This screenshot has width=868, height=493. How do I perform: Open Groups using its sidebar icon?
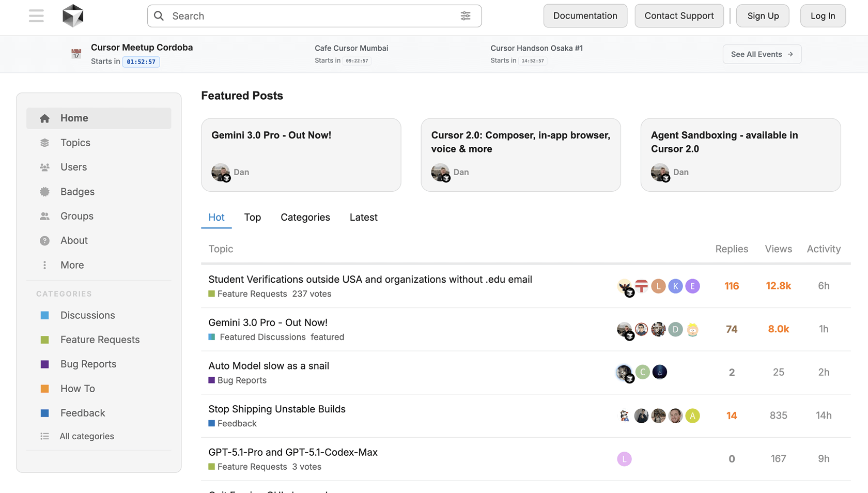click(x=44, y=215)
